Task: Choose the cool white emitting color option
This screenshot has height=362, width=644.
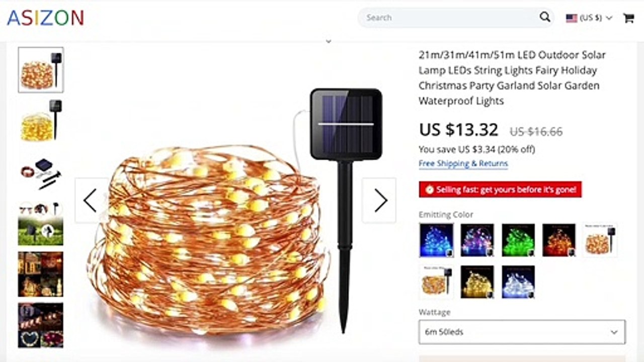Action: 518,282
